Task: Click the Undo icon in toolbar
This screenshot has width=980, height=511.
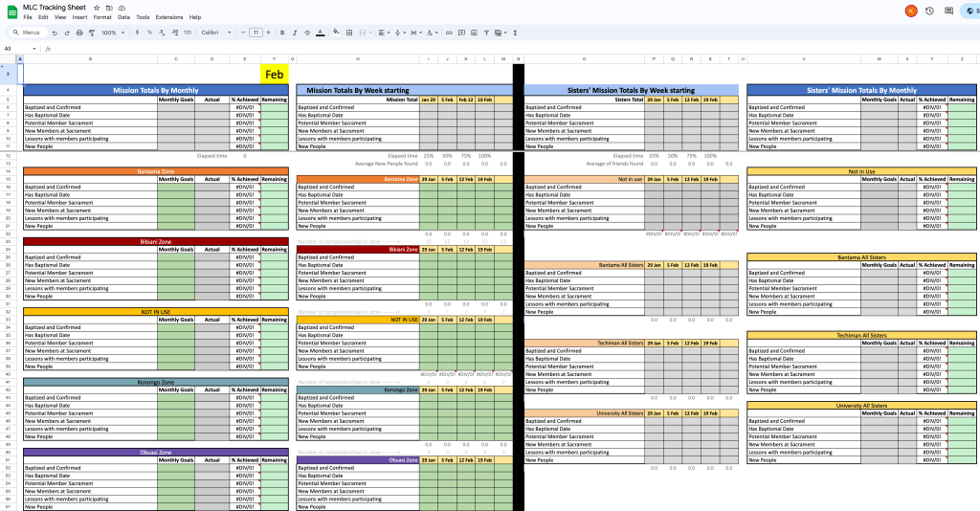Action: point(55,33)
